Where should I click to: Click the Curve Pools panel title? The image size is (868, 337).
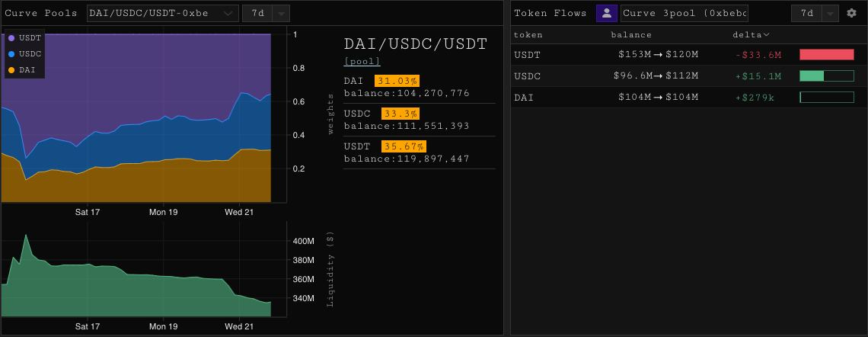tap(41, 13)
